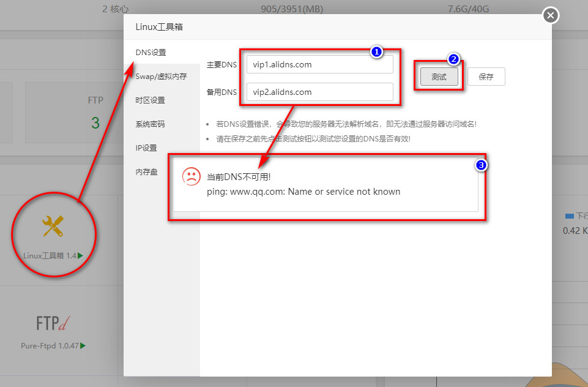Click the 当前DNS不可用! message

pyautogui.click(x=239, y=177)
